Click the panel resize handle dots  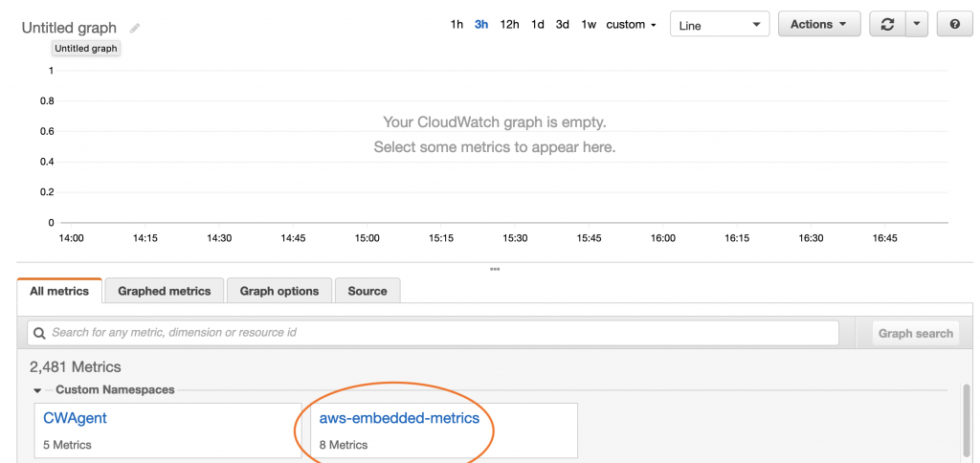[x=495, y=270]
